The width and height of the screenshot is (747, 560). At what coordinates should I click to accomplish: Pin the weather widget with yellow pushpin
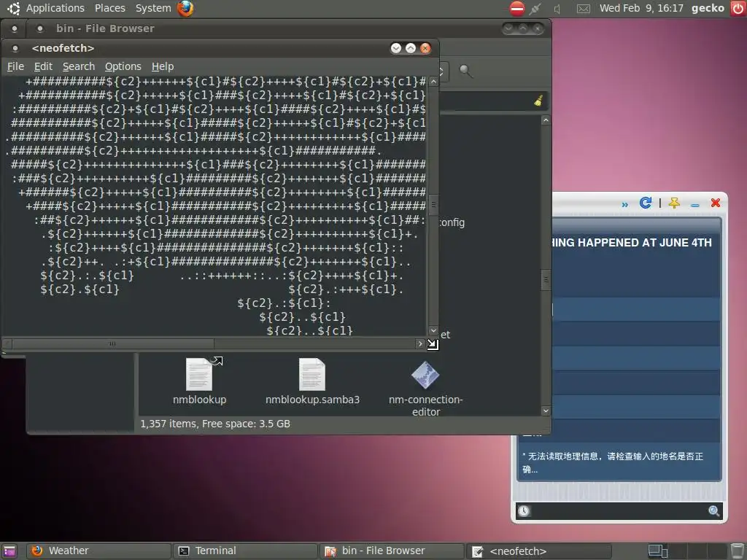(x=674, y=203)
